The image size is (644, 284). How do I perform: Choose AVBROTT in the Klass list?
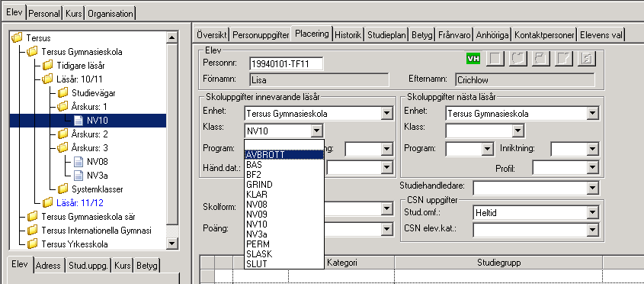(284, 155)
